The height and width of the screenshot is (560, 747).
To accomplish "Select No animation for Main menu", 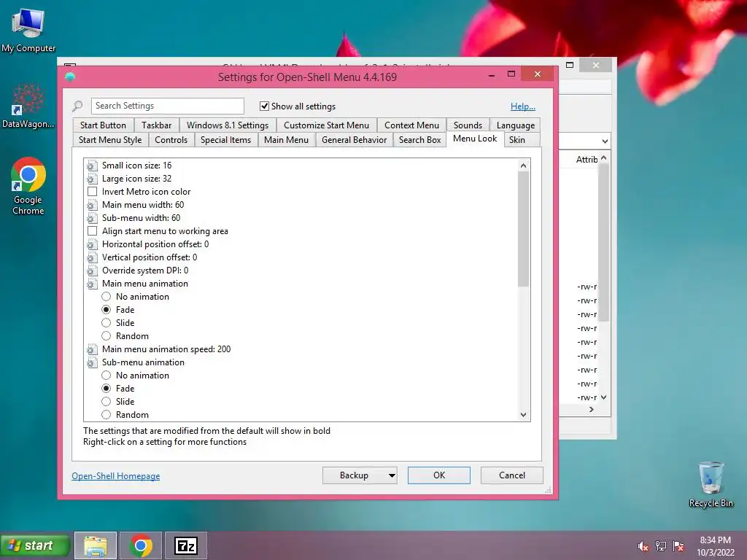I will point(107,297).
